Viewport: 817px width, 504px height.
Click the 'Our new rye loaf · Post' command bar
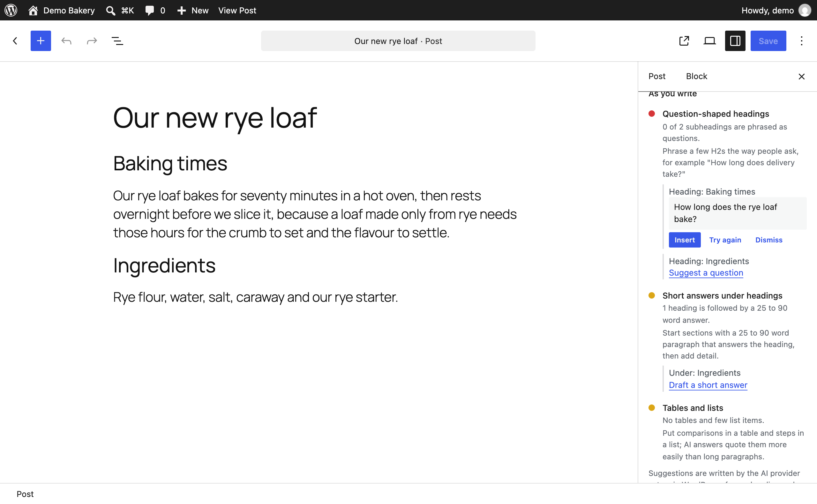[398, 41]
